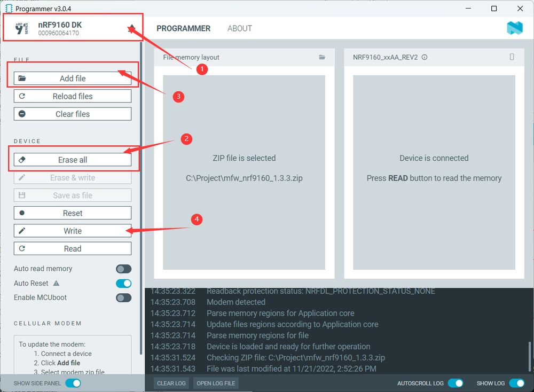Click the Nordic Semiconductor logo icon
The height and width of the screenshot is (392, 534).
515,28
